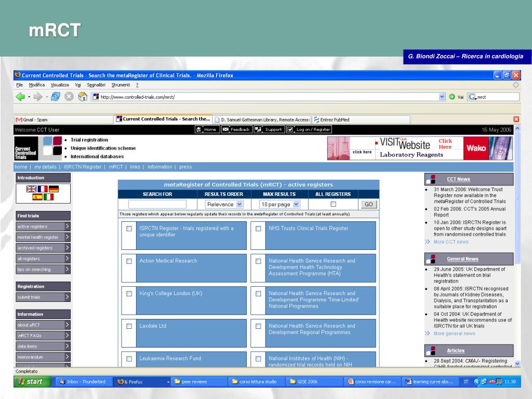Click the Search For text field
532x399 pixels.
click(157, 204)
